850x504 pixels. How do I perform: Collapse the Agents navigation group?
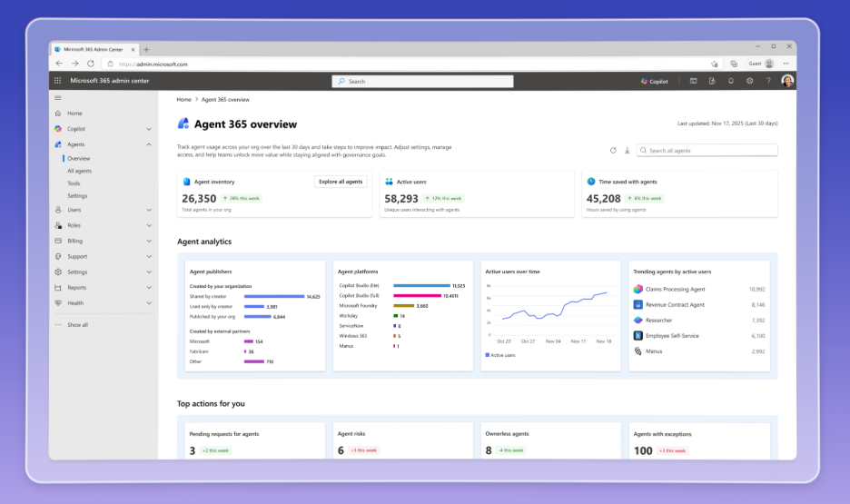point(149,144)
